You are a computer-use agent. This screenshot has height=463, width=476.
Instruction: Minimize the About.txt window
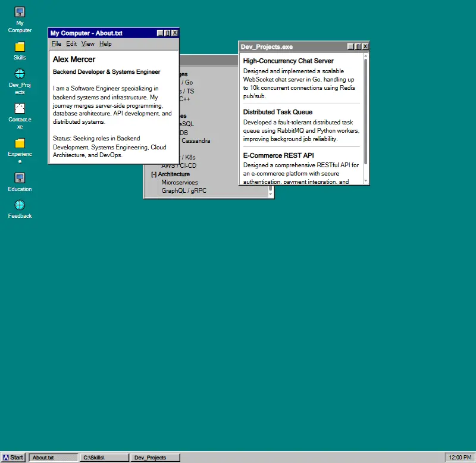pos(160,33)
